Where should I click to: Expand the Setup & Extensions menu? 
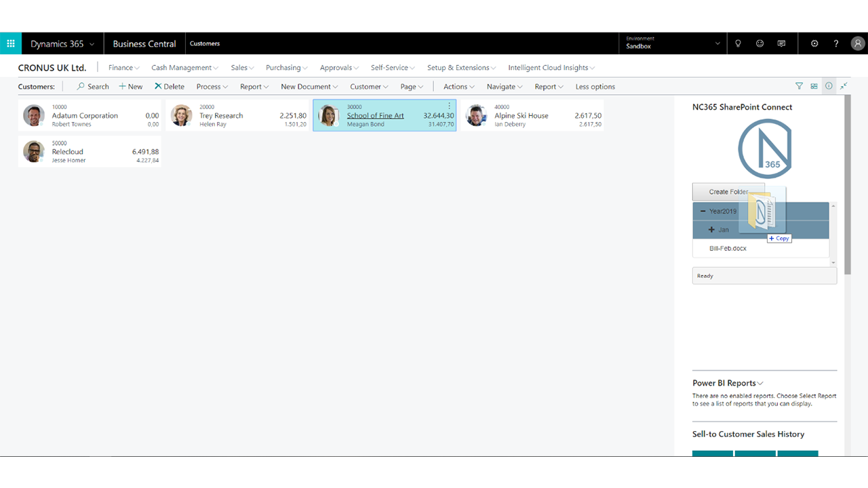click(462, 68)
